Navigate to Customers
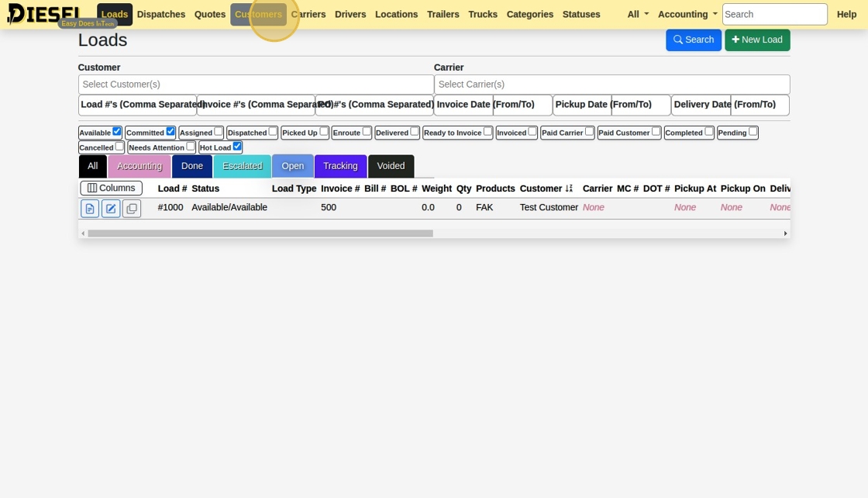 point(259,15)
